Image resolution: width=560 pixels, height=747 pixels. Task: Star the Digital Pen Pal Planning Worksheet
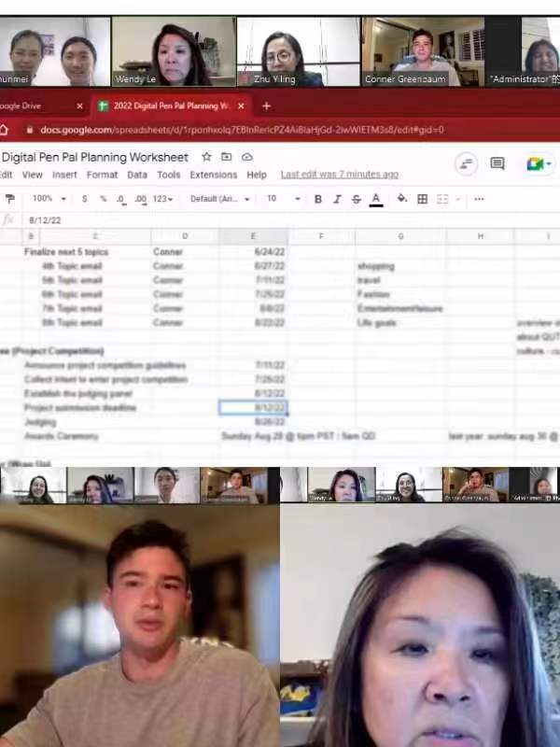tap(206, 157)
